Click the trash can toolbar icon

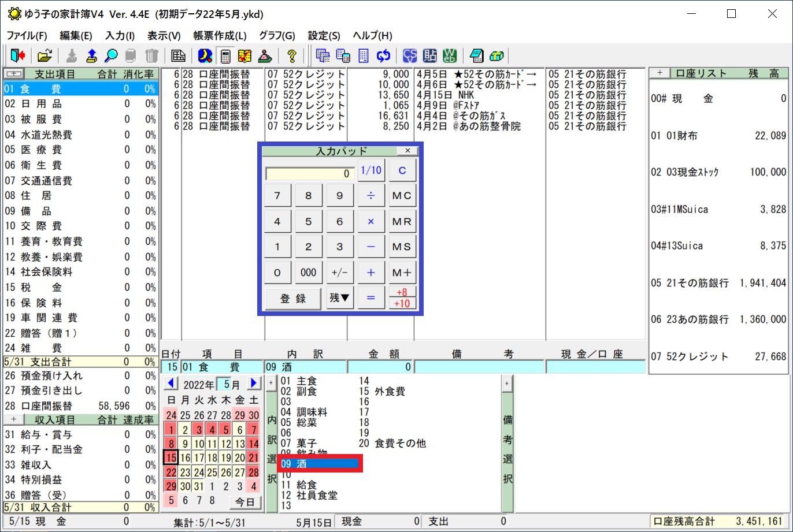click(x=151, y=55)
